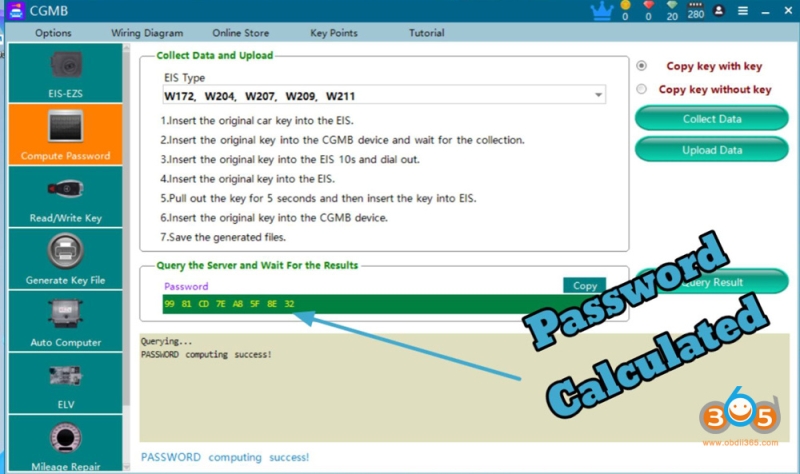Open the Tutorial menu
800x474 pixels.
tap(427, 33)
